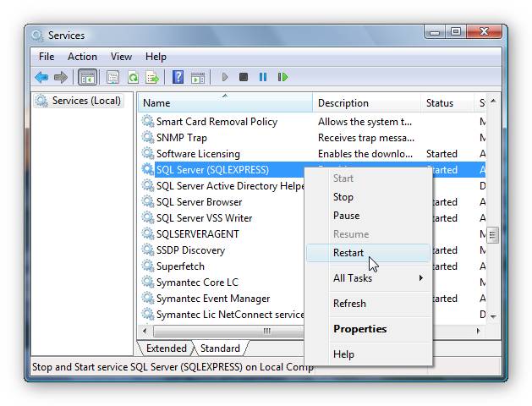Click the Services title bar gear icon
The width and height of the screenshot is (532, 406).
point(37,36)
